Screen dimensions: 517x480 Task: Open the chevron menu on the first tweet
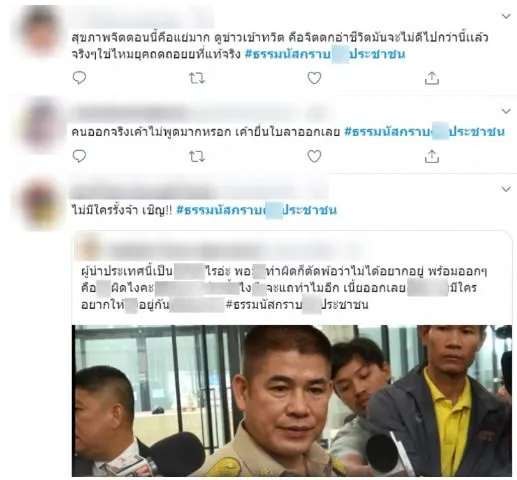click(506, 16)
